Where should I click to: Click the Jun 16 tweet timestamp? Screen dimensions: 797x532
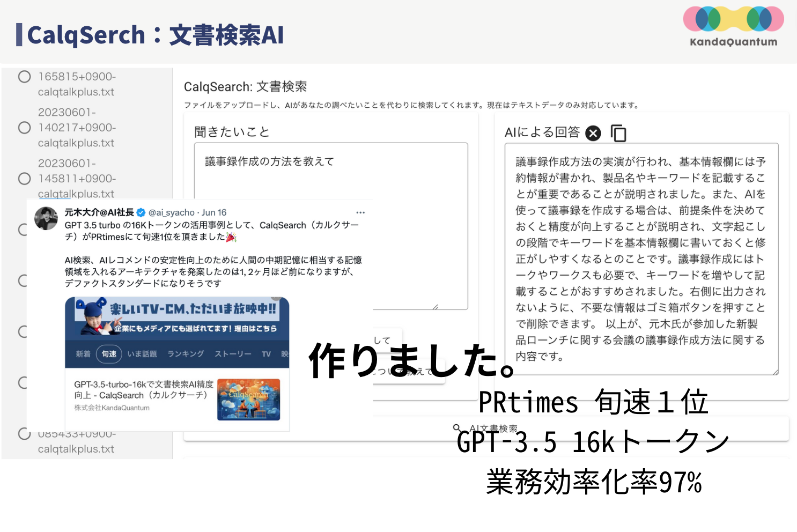pos(214,212)
